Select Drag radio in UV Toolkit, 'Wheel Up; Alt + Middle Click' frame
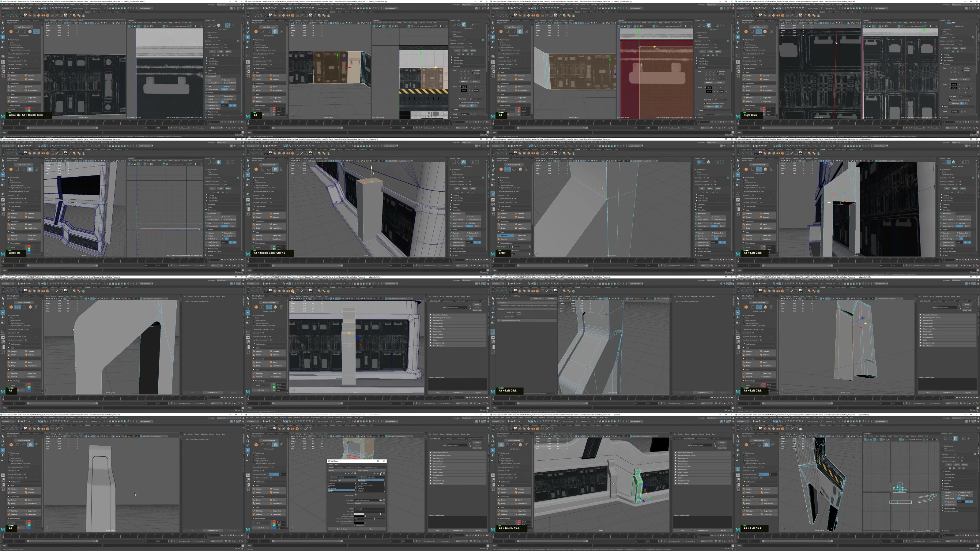980x551 pixels. coord(206,36)
